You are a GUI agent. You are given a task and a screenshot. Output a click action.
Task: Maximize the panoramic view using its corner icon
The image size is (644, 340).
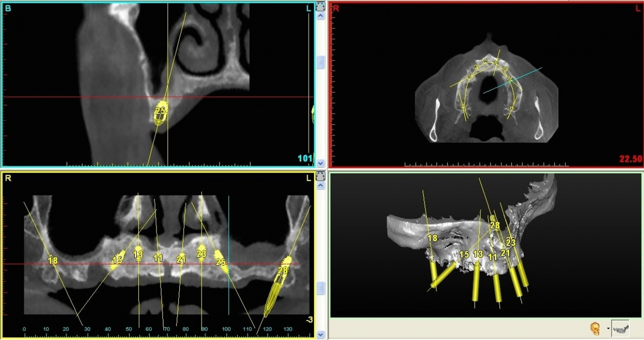(x=320, y=176)
